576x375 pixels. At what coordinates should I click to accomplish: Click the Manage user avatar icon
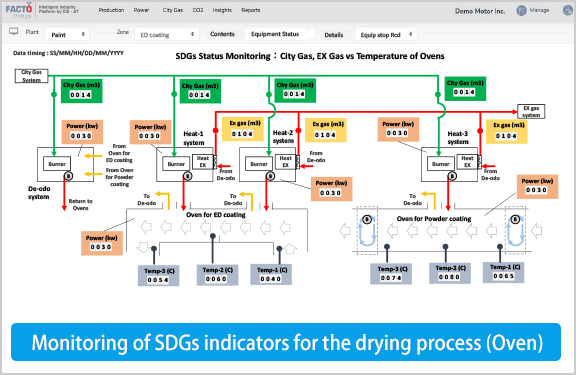click(x=521, y=11)
